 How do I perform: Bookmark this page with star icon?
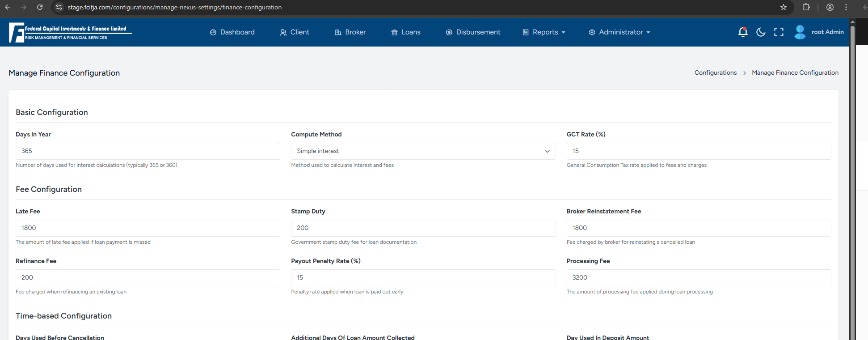[784, 7]
